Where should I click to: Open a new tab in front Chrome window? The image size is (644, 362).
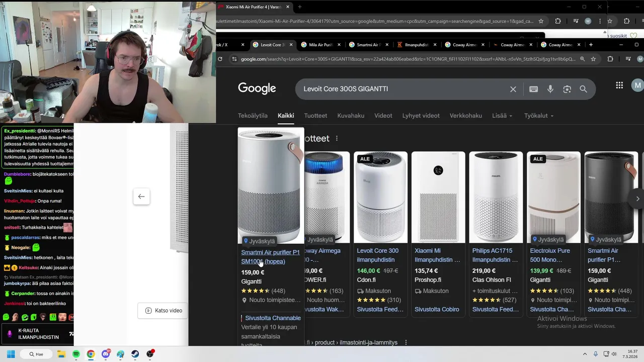tap(591, 45)
